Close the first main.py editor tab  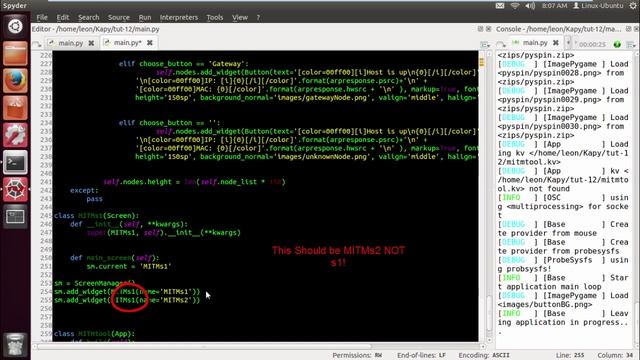(x=91, y=43)
